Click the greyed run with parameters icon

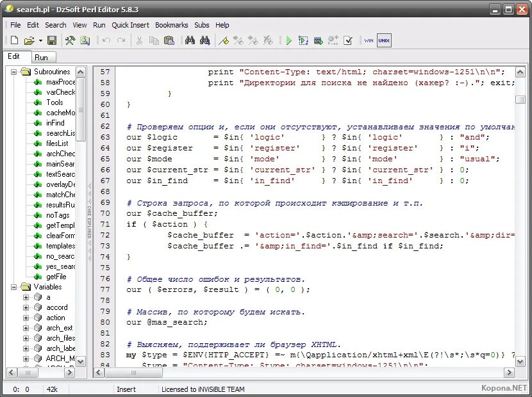pos(333,41)
